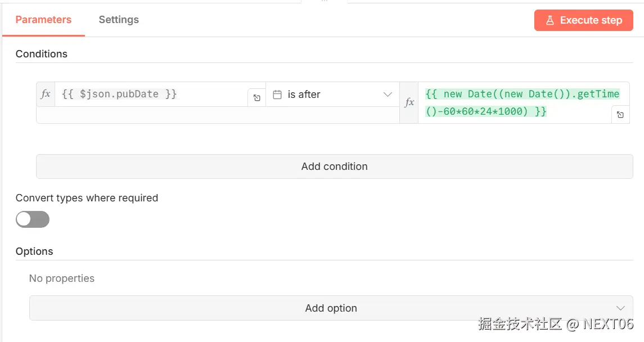Image resolution: width=644 pixels, height=342 pixels.
Task: Click the calendar icon in the operator selector
Action: pyautogui.click(x=277, y=94)
